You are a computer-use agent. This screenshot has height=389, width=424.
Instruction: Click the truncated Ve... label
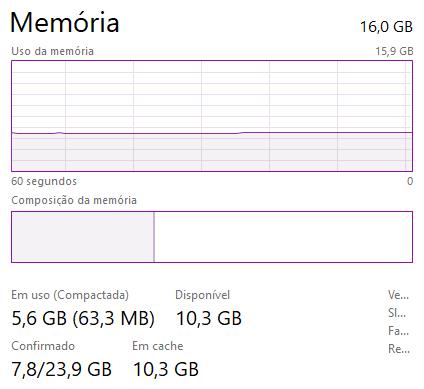pyautogui.click(x=398, y=295)
